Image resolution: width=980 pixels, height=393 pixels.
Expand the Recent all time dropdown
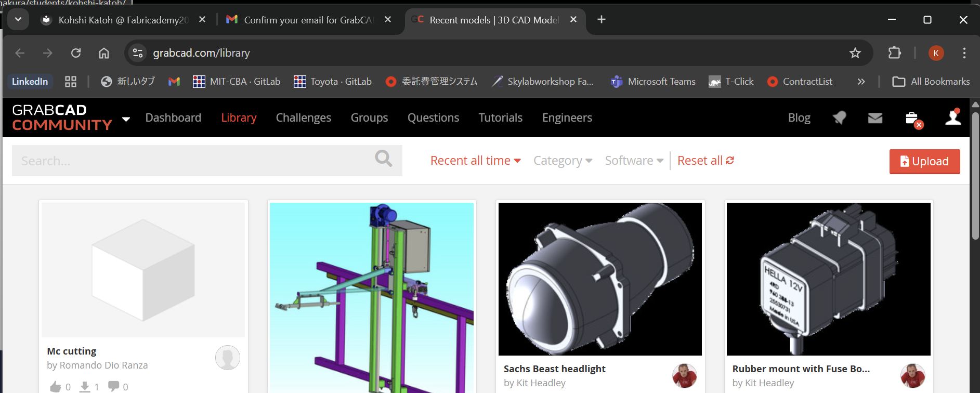[x=476, y=161]
